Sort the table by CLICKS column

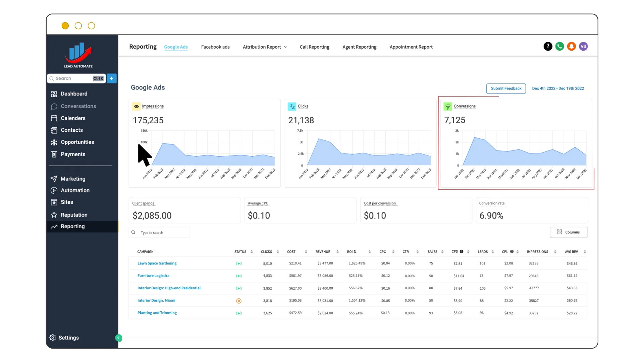click(x=278, y=252)
